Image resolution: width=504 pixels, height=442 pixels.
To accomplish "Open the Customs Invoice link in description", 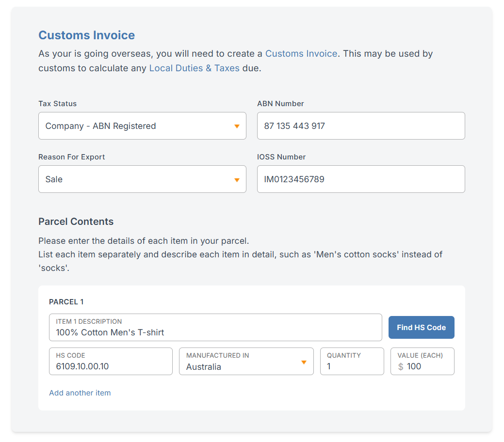I will (x=301, y=54).
